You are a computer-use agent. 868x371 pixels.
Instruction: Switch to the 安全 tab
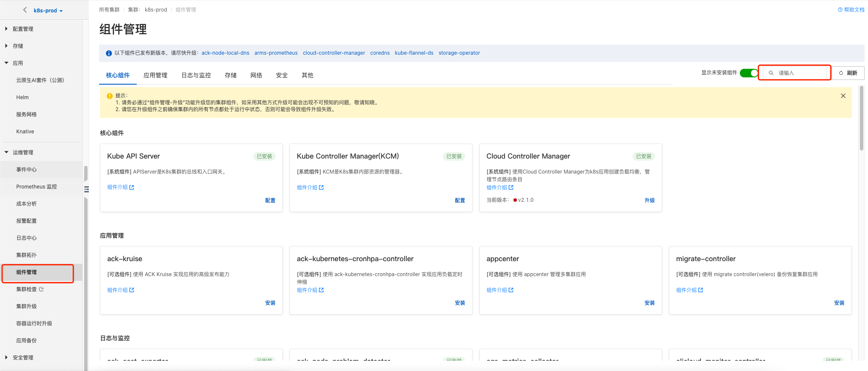pos(282,75)
